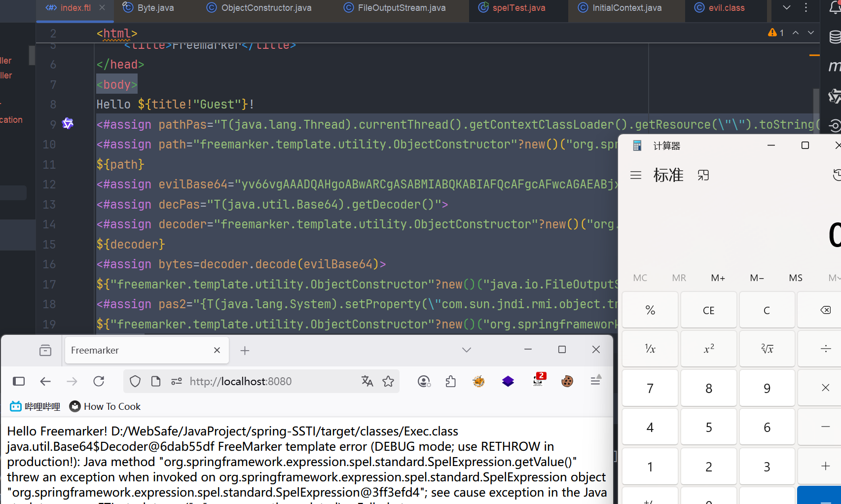Click the cookie extension icon
Screen dimensions: 841x504
click(x=567, y=381)
